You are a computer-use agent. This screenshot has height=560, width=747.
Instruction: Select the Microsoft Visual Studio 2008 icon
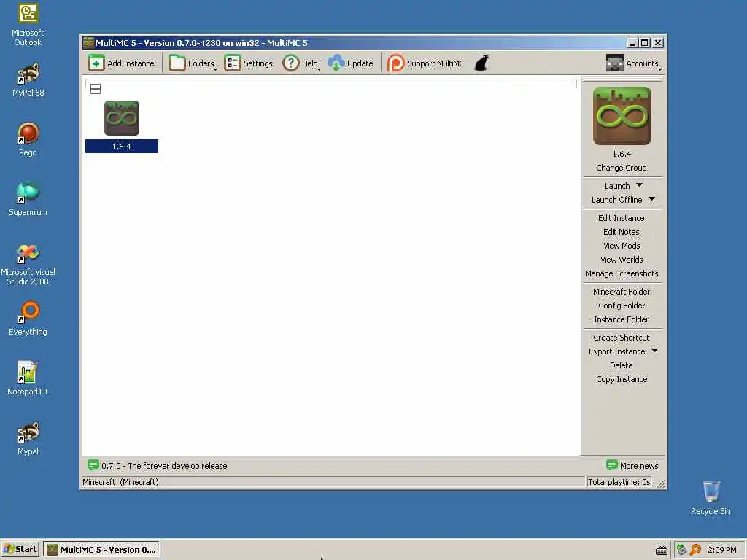pos(28,264)
